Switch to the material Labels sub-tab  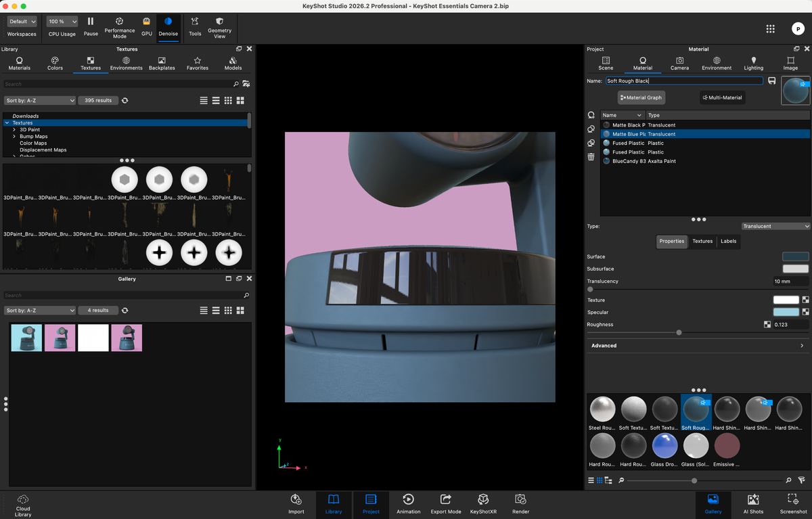pyautogui.click(x=728, y=241)
